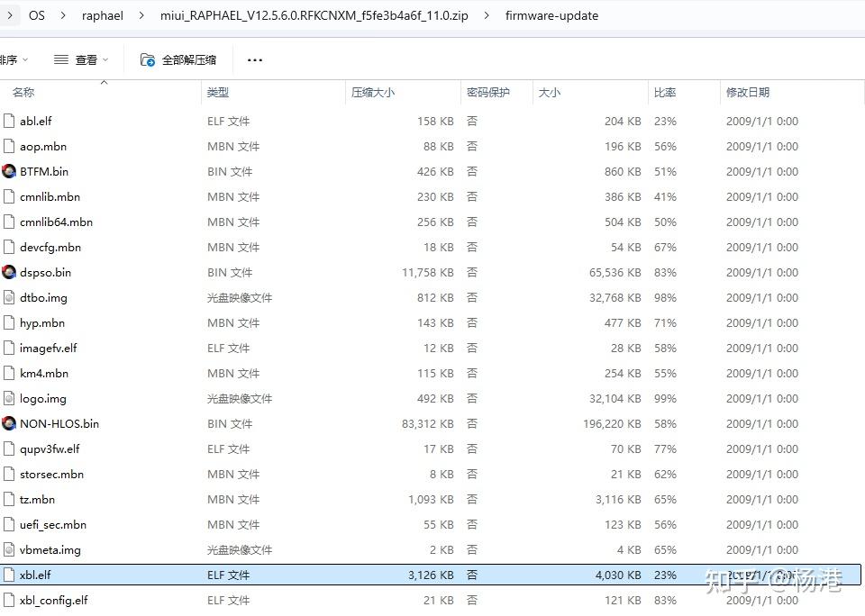Click the dtbo.img disc image icon
The image size is (865, 616).
(x=9, y=297)
